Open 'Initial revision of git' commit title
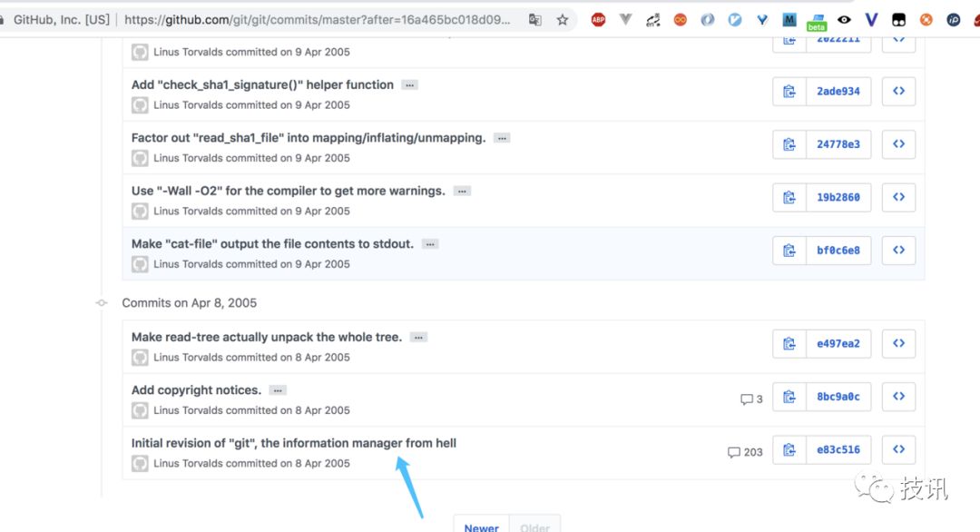 point(294,443)
